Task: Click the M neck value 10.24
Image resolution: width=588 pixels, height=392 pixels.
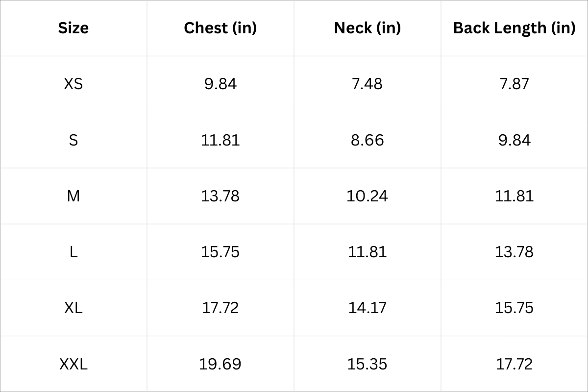Action: point(367,196)
